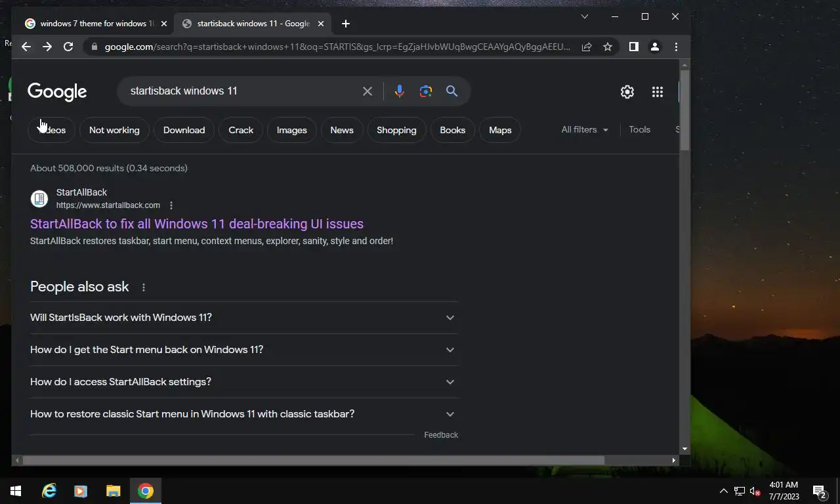This screenshot has height=504, width=840.
Task: Click the startisback windows 11 search field
Action: 243,91
